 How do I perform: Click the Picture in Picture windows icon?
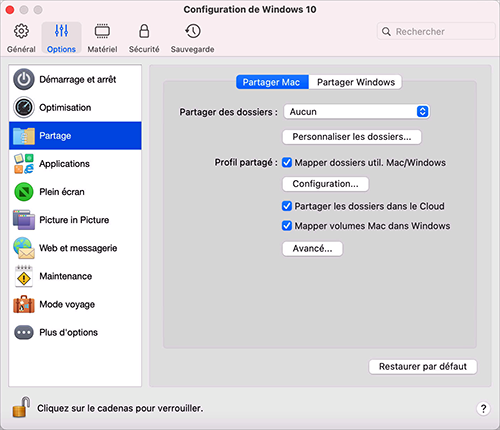click(x=24, y=220)
